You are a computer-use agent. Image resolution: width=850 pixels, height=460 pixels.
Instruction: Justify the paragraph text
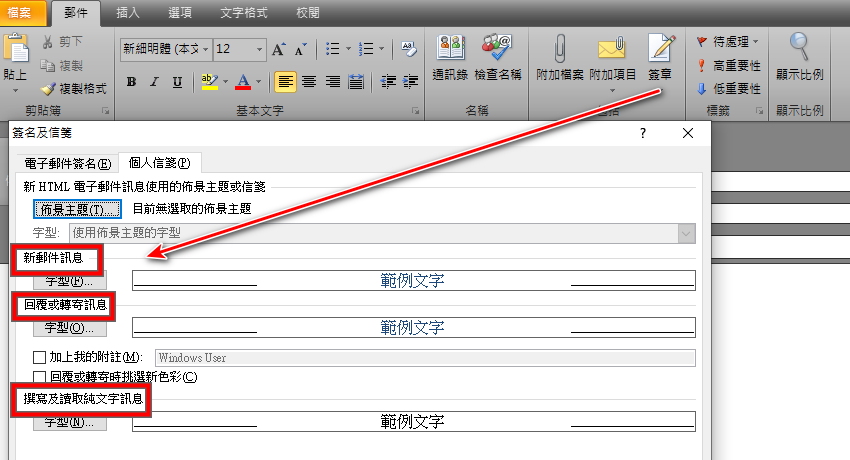356,82
